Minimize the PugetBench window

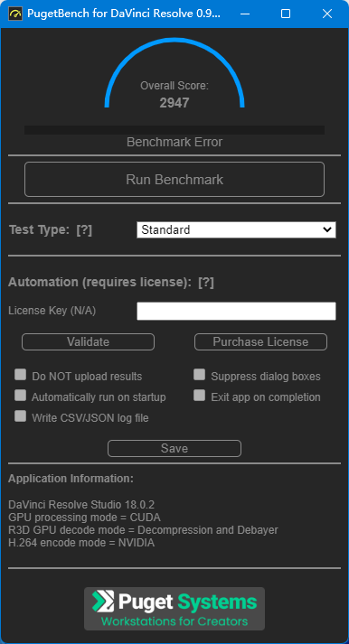245,14
